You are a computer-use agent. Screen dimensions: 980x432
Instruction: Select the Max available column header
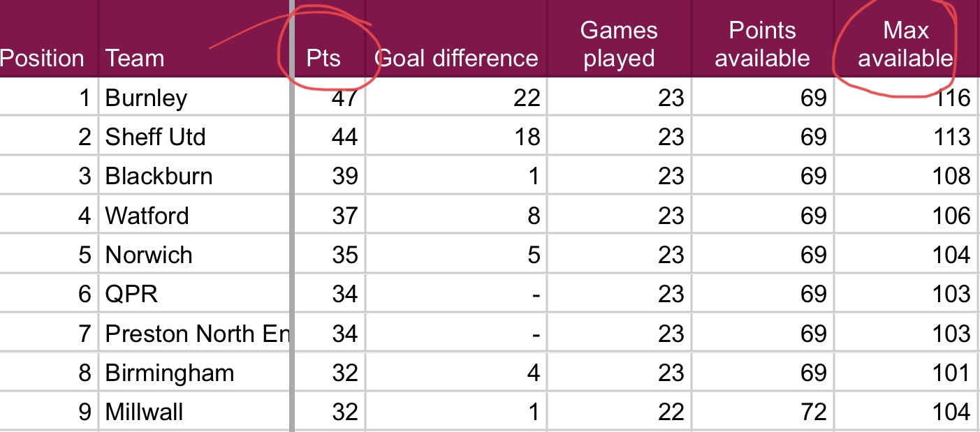pyautogui.click(x=905, y=44)
